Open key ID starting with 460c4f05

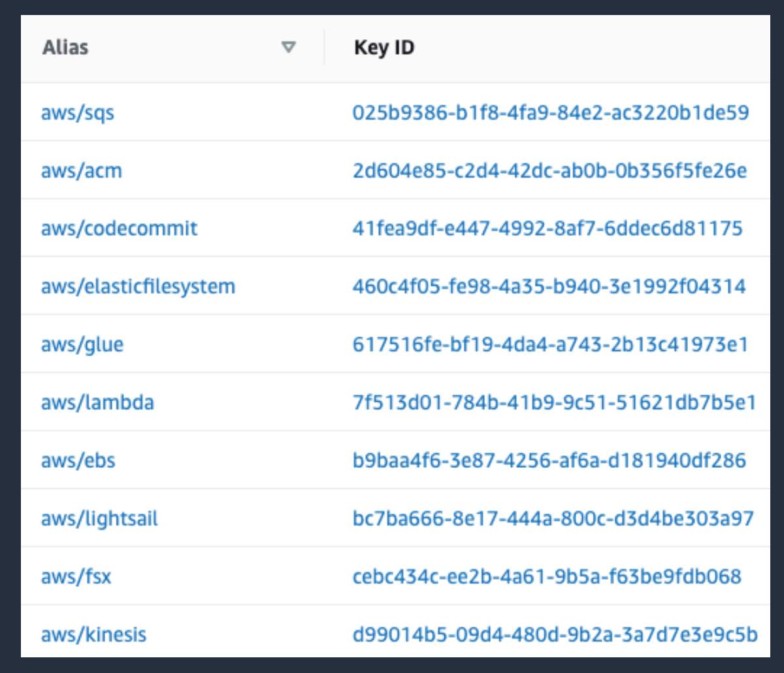(549, 286)
